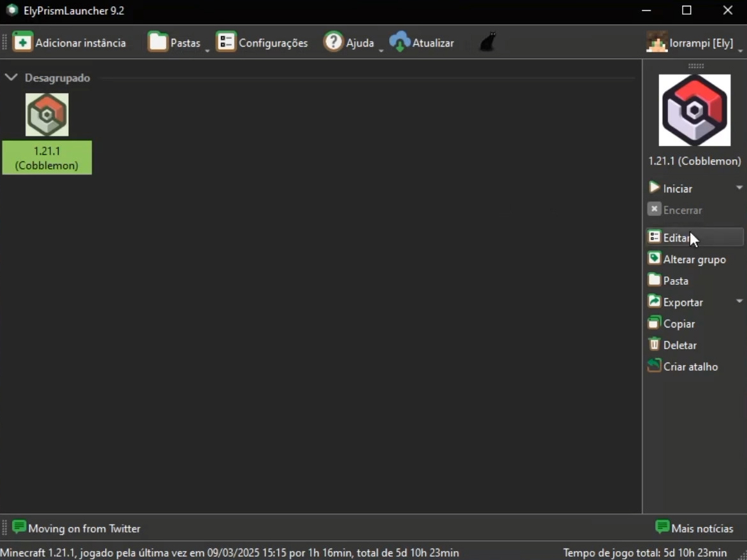Click the 1.21.1 (Cobblemon) instance label
Screen dimensions: 747x560
tap(46, 158)
